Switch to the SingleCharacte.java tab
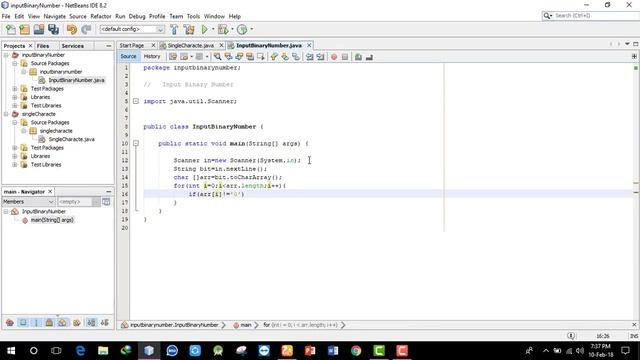640x360 pixels. pyautogui.click(x=191, y=46)
